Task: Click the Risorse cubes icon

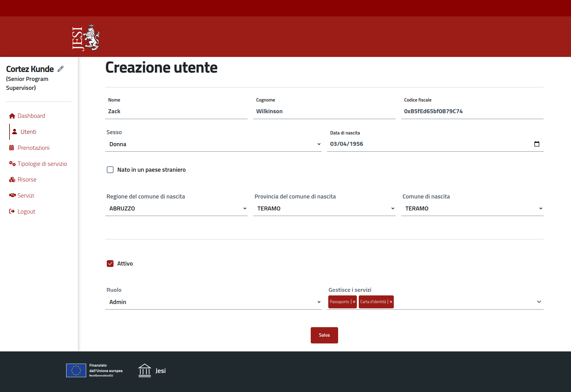Action: click(x=12, y=180)
